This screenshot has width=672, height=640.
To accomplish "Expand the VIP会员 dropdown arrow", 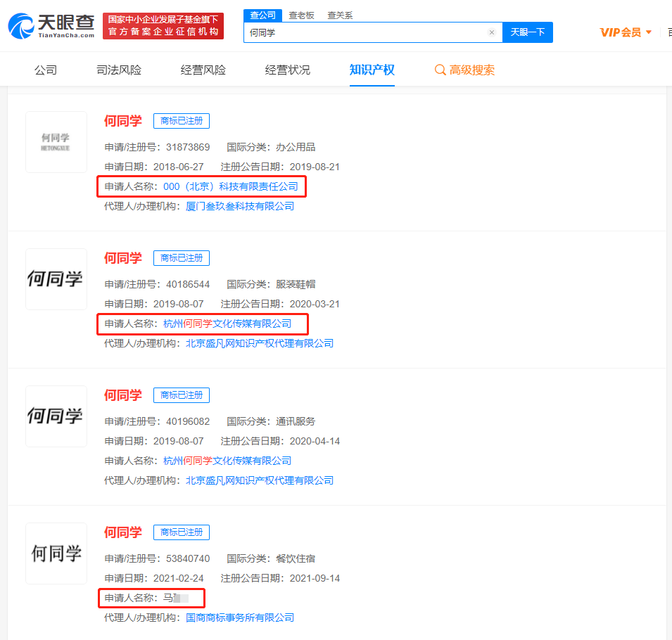I will pos(649,32).
